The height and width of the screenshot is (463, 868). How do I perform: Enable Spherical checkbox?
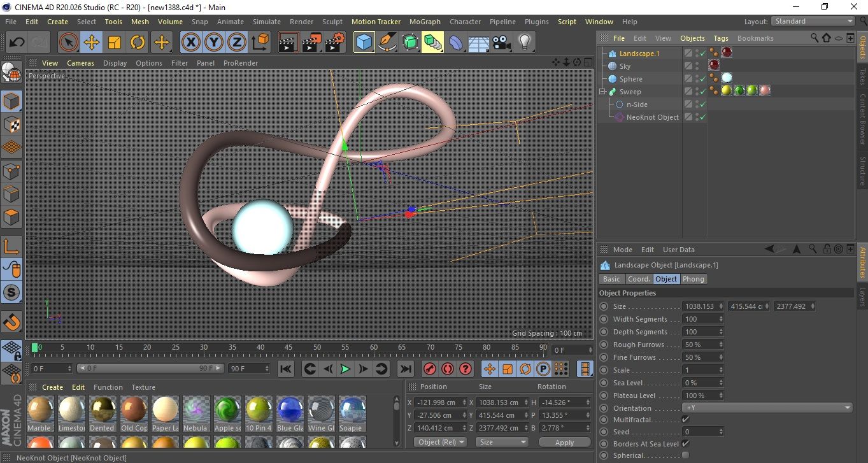click(685, 455)
